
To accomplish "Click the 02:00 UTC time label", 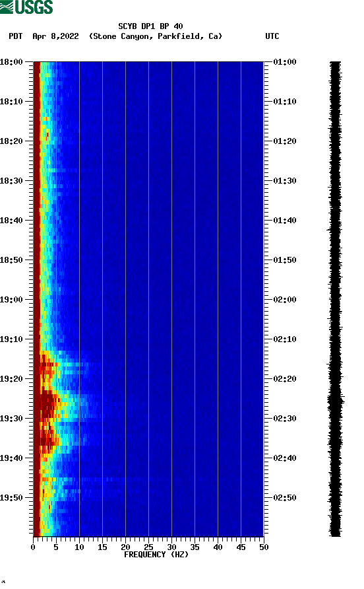I will 285,300.
